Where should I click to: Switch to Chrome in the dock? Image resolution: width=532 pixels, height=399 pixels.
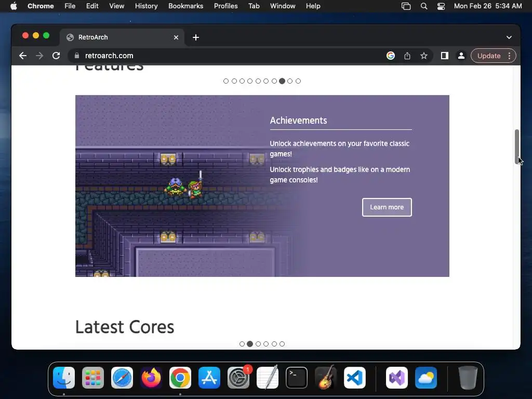180,378
